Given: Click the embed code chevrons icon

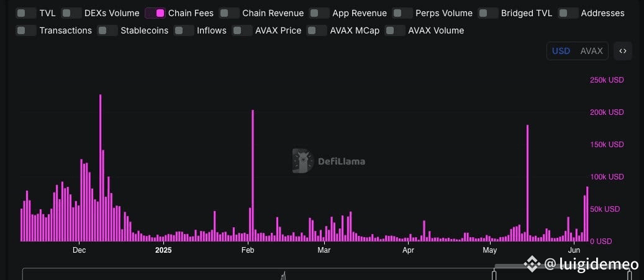Looking at the screenshot, I should [623, 51].
